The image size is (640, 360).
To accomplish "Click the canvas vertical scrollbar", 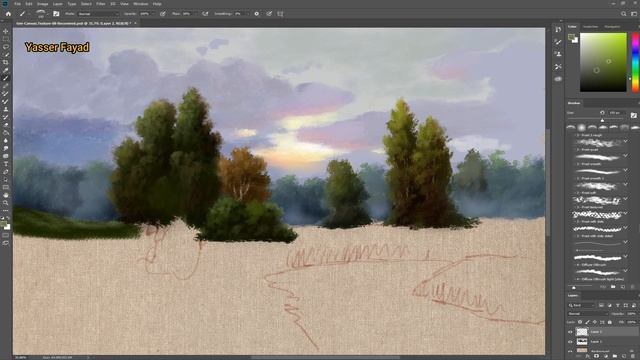I will coord(548,182).
